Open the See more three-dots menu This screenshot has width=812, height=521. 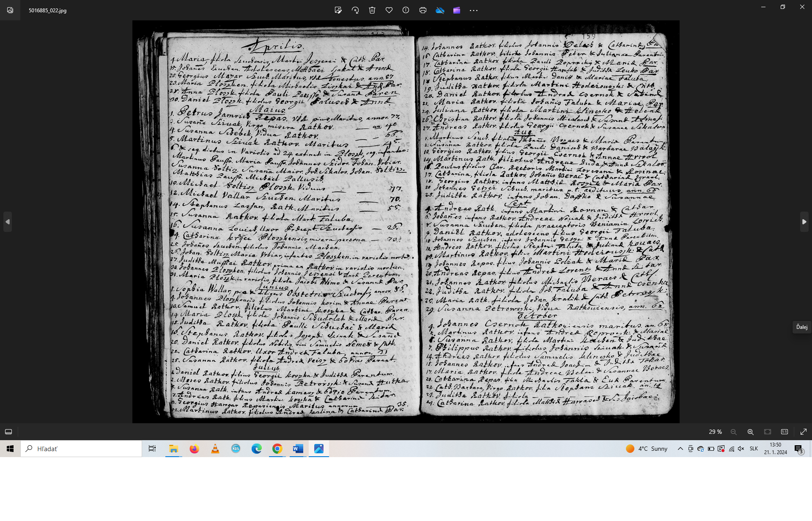click(474, 10)
